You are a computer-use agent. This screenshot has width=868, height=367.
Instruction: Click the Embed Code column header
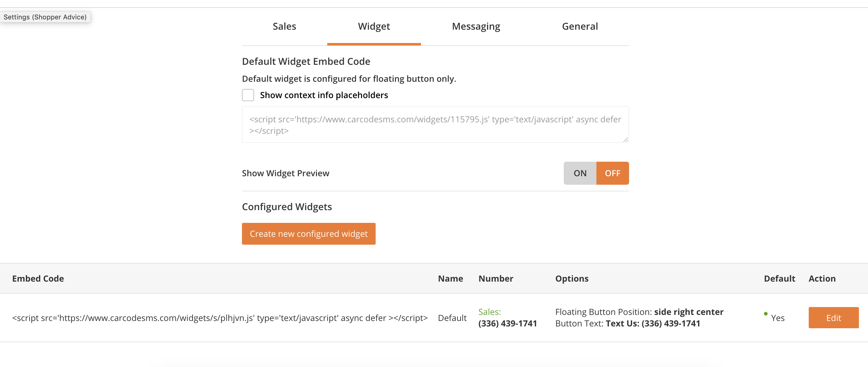tap(38, 278)
